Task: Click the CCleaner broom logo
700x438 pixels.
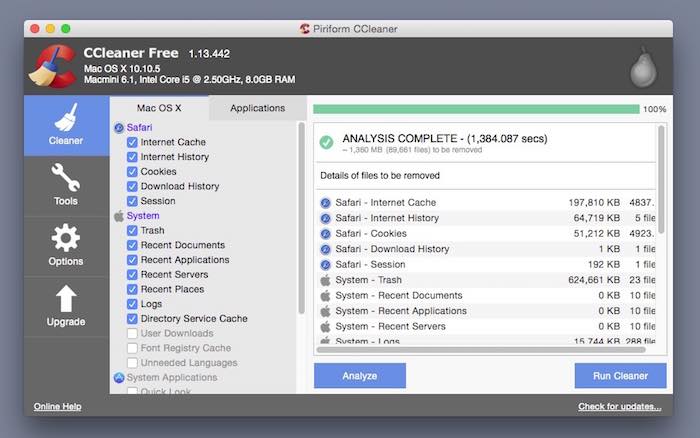Action: click(x=53, y=67)
